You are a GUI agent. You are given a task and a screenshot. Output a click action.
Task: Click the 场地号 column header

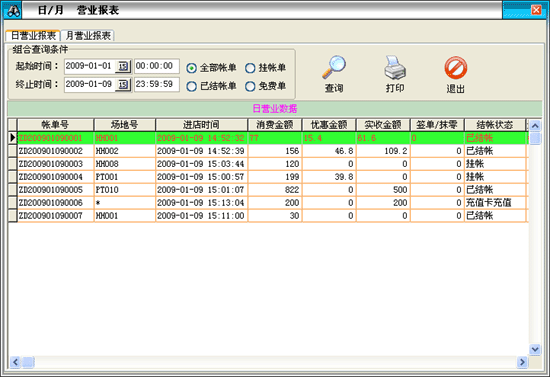[125, 124]
